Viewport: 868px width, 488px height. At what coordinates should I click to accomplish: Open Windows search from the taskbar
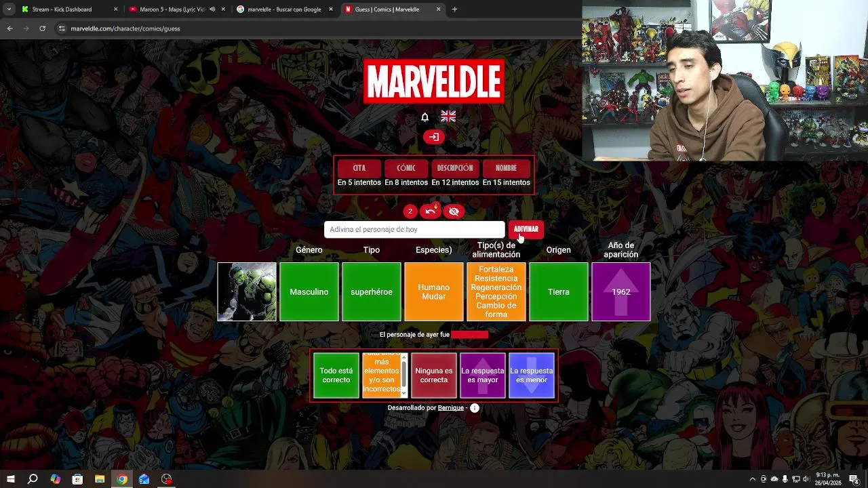coord(33,479)
